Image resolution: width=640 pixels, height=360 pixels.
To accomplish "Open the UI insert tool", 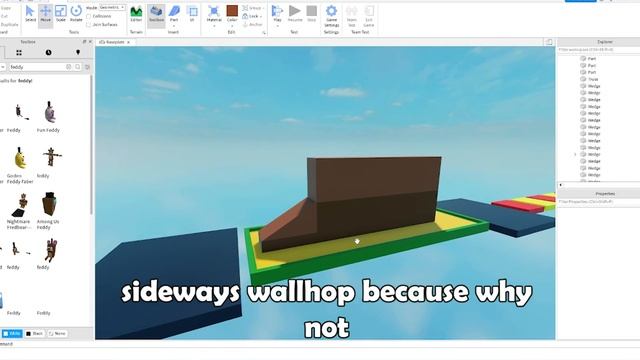I will 192,14.
